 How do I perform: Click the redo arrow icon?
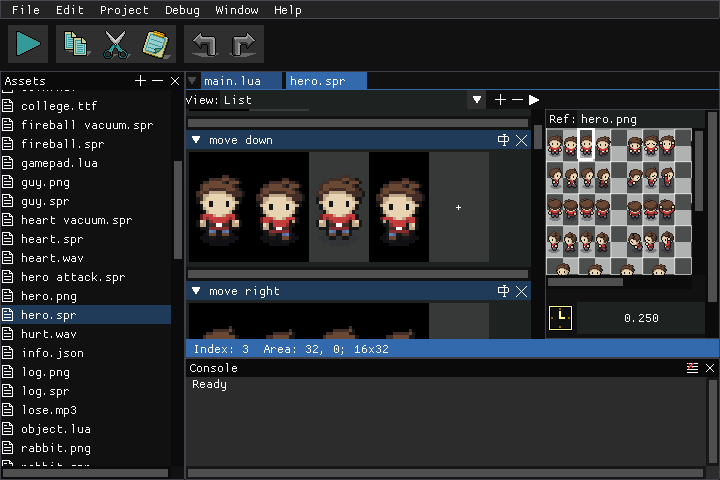click(x=244, y=44)
